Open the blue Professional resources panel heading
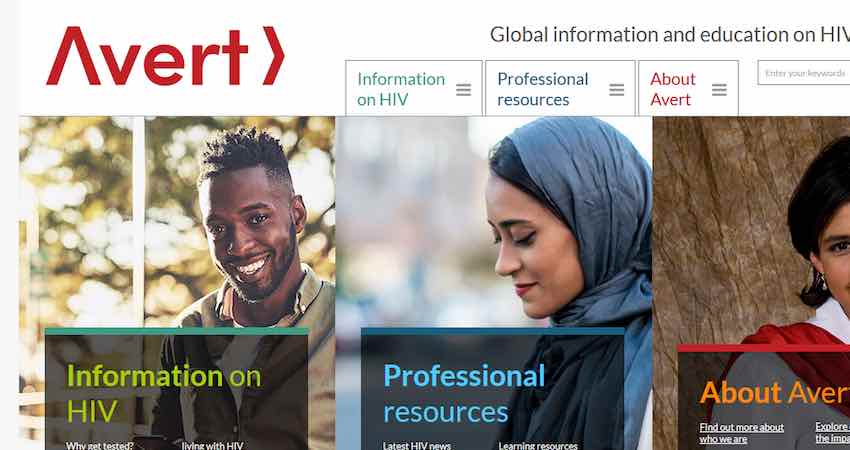Screen dimensions: 850x450 (x=464, y=393)
